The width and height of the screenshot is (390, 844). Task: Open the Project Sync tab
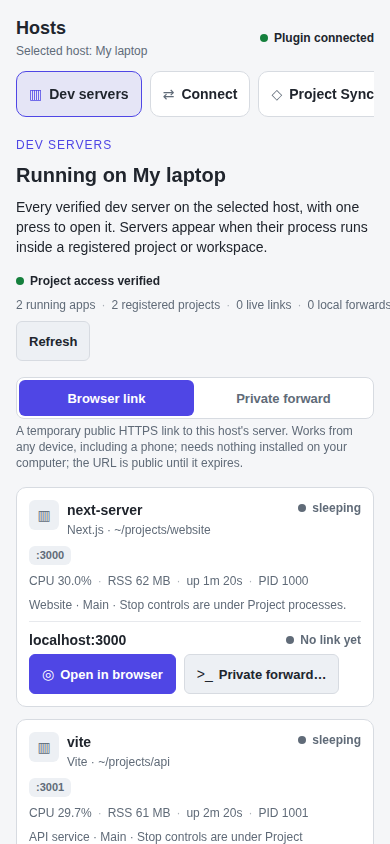coord(316,94)
